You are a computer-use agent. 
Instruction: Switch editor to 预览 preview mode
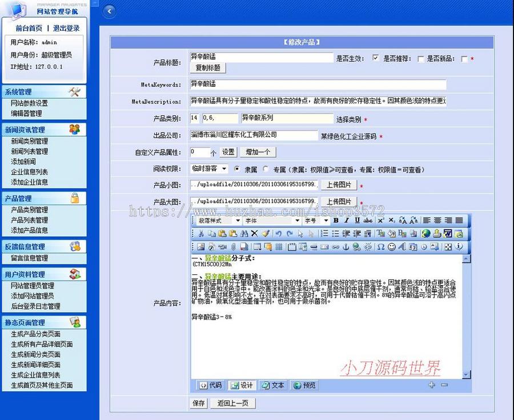tap(304, 385)
